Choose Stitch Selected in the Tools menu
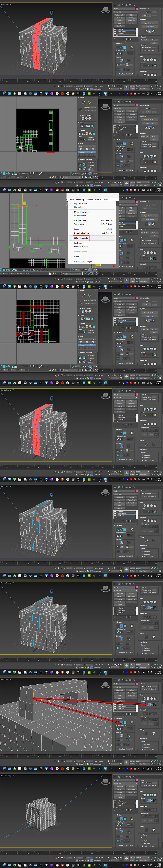 pyautogui.click(x=81, y=237)
